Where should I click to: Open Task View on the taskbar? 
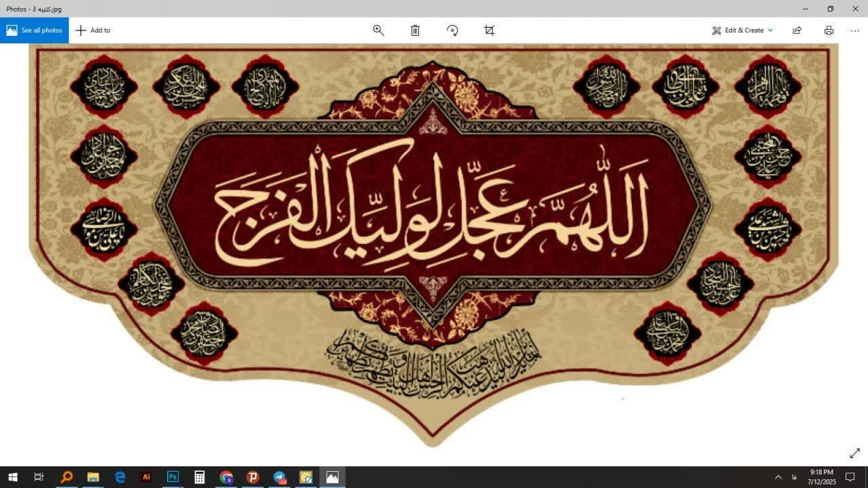pos(39,477)
